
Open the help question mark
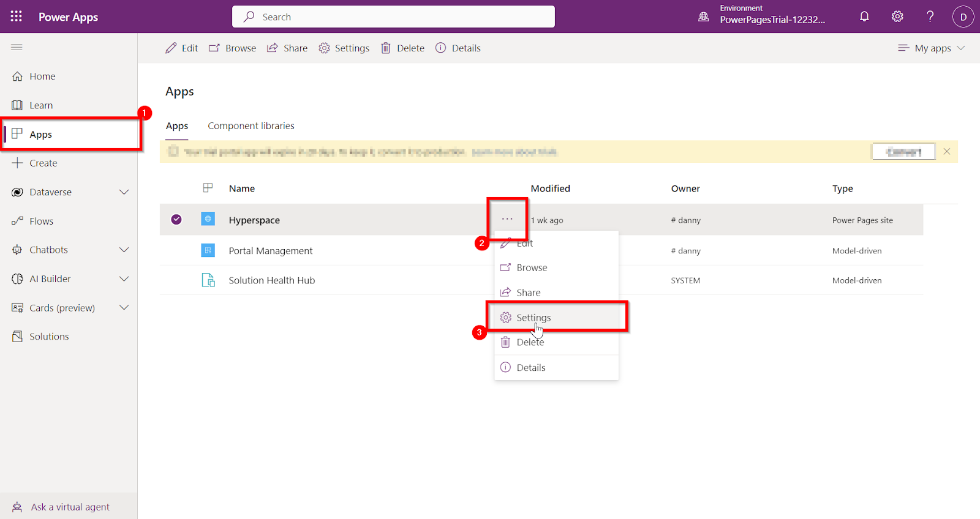tap(930, 17)
